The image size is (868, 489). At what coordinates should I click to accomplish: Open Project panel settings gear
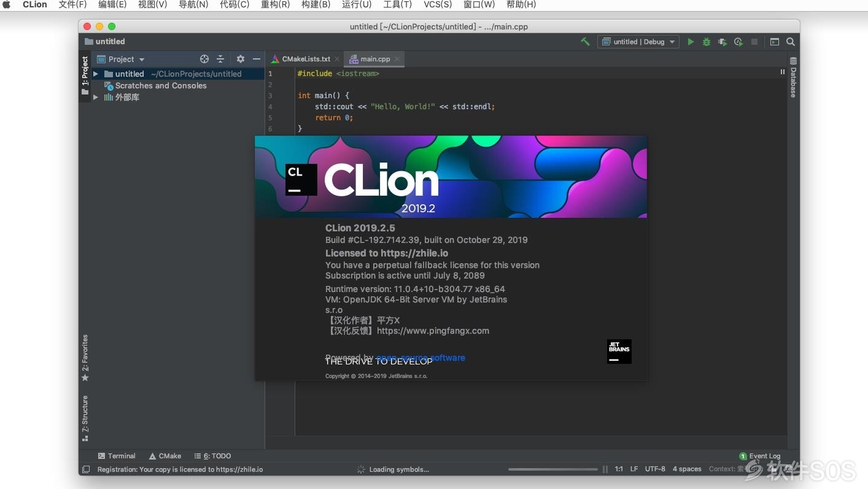(241, 59)
